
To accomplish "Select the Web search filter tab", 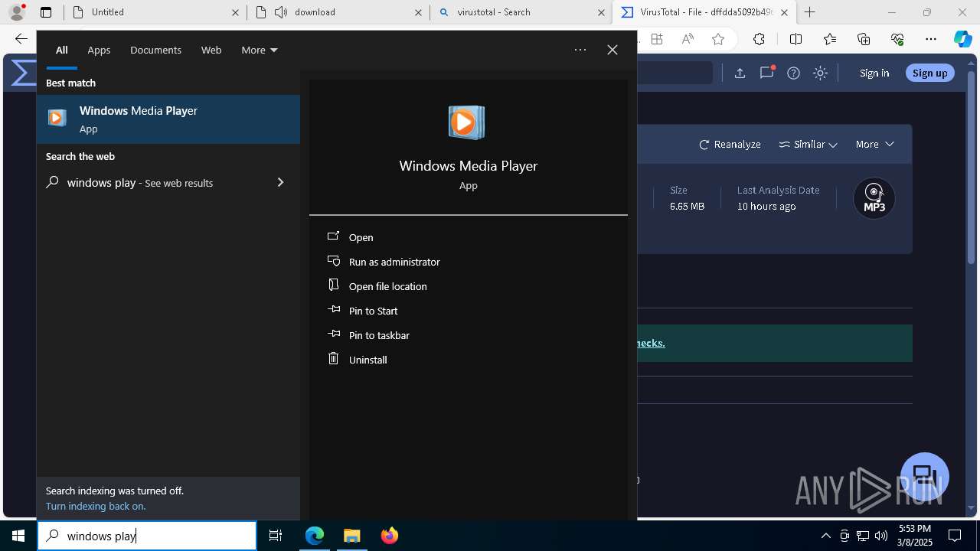I will point(211,50).
